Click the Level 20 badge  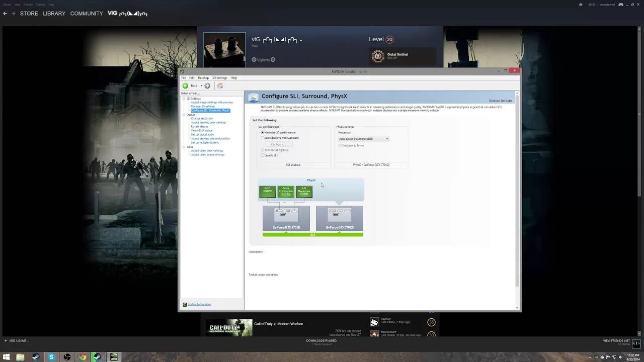[x=389, y=39]
